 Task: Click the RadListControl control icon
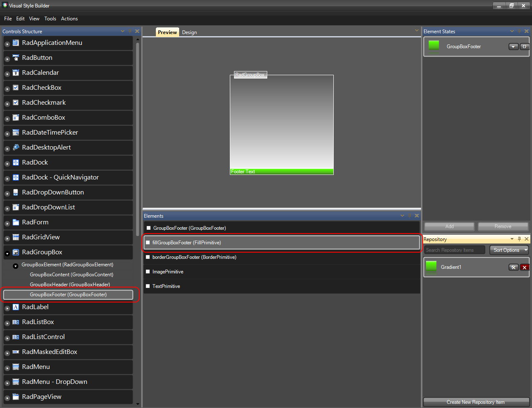point(16,337)
